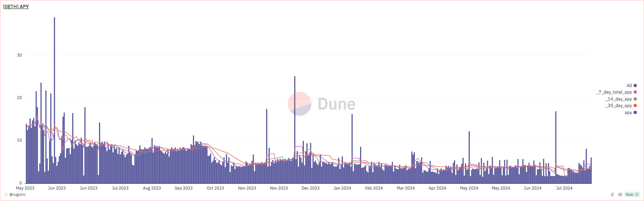
Task: Open the [OETH] APY title link
Action: (x=16, y=7)
